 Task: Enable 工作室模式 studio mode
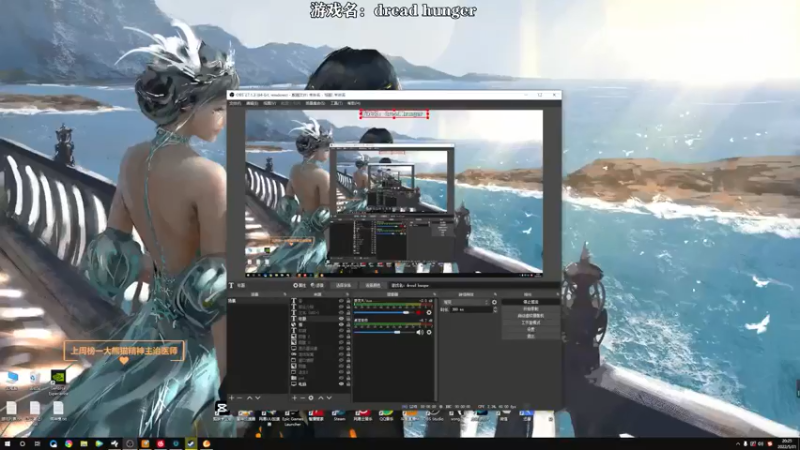pos(531,322)
